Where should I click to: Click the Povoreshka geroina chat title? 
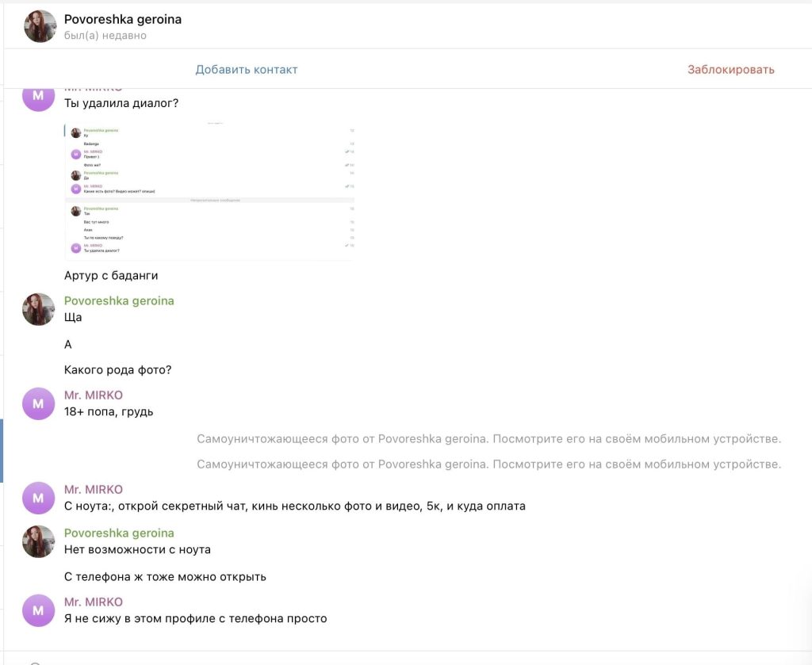pyautogui.click(x=122, y=19)
